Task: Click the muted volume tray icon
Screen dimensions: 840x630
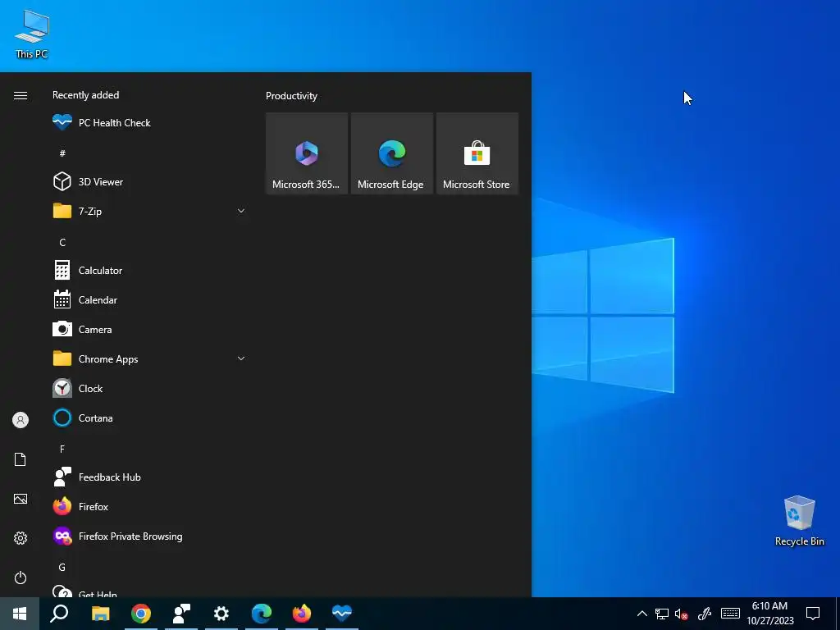Action: (682, 614)
